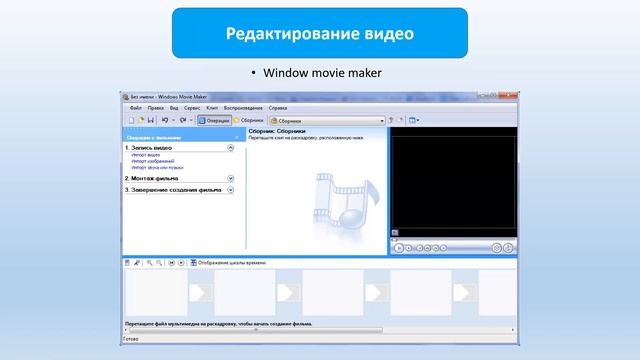Screen dimensions: 640x360
Task: Click the storyboard horizontal scrollbar thumb
Action: click(256, 330)
